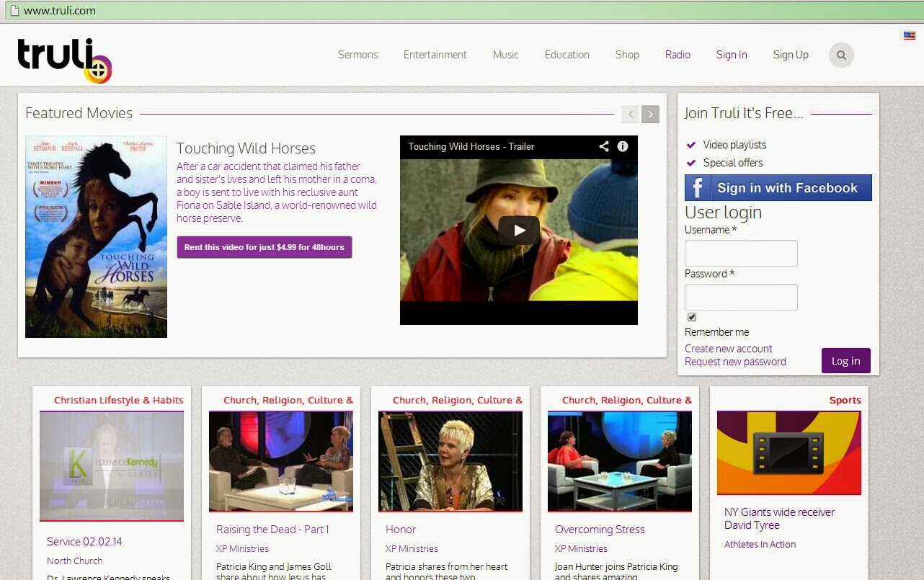Click Sign Up in navigation

click(791, 55)
